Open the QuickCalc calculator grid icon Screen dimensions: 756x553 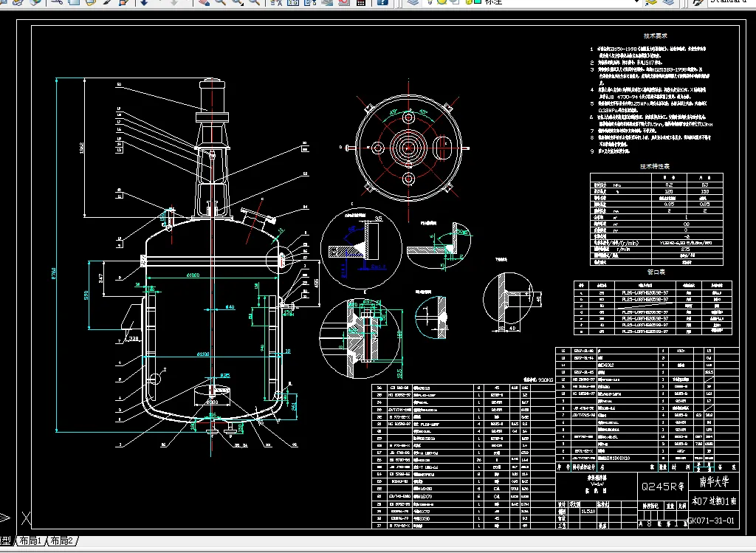(360, 2)
